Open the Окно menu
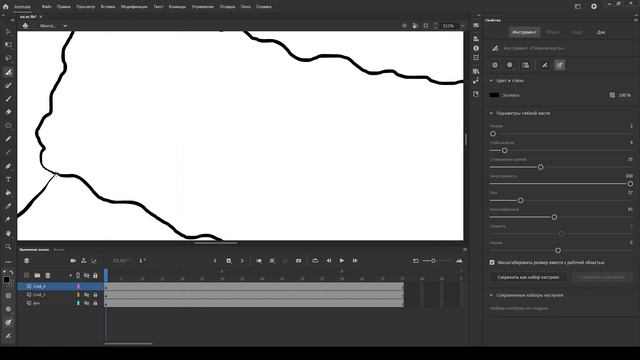640x360 pixels. coord(246,7)
